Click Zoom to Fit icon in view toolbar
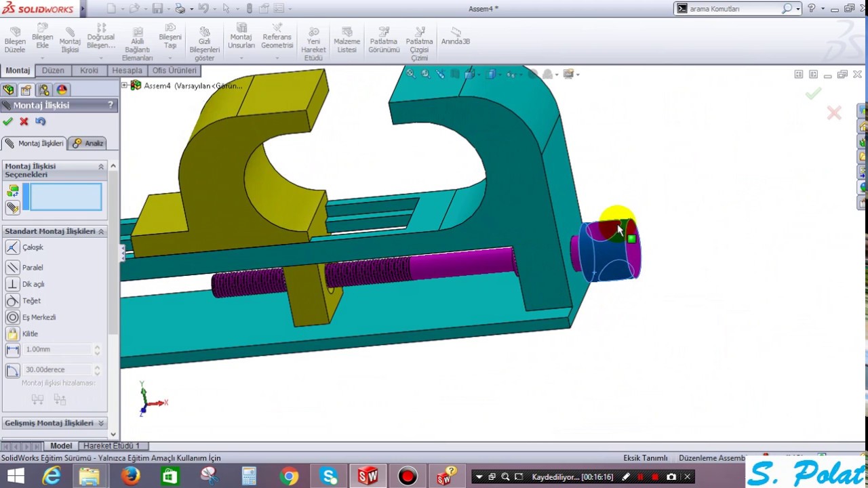This screenshot has height=488, width=868. (410, 74)
